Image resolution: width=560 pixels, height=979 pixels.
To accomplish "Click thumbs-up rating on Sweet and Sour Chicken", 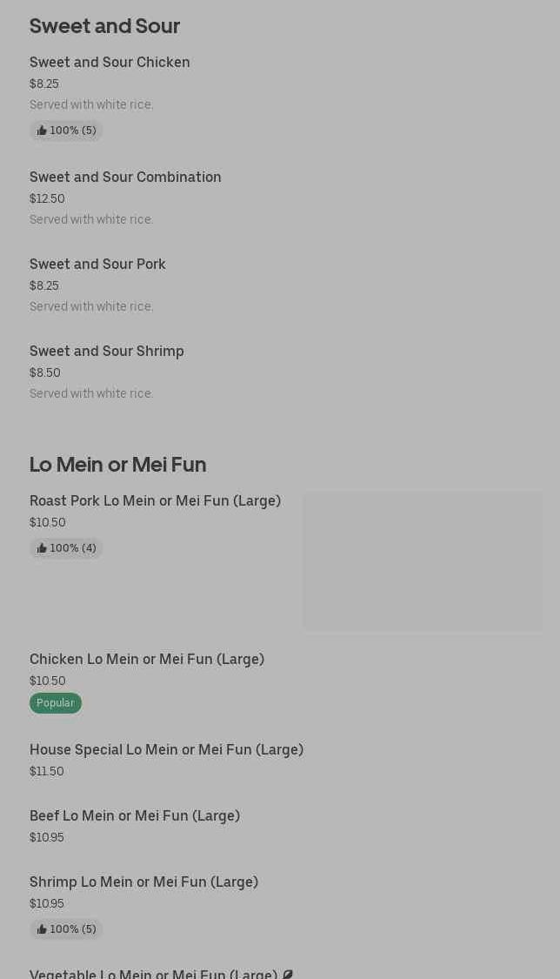I will point(66,131).
